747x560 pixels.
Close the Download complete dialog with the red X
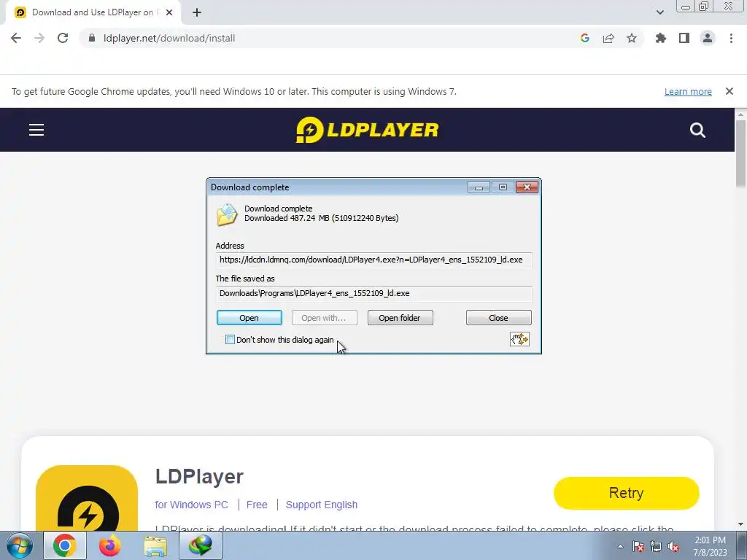(527, 187)
